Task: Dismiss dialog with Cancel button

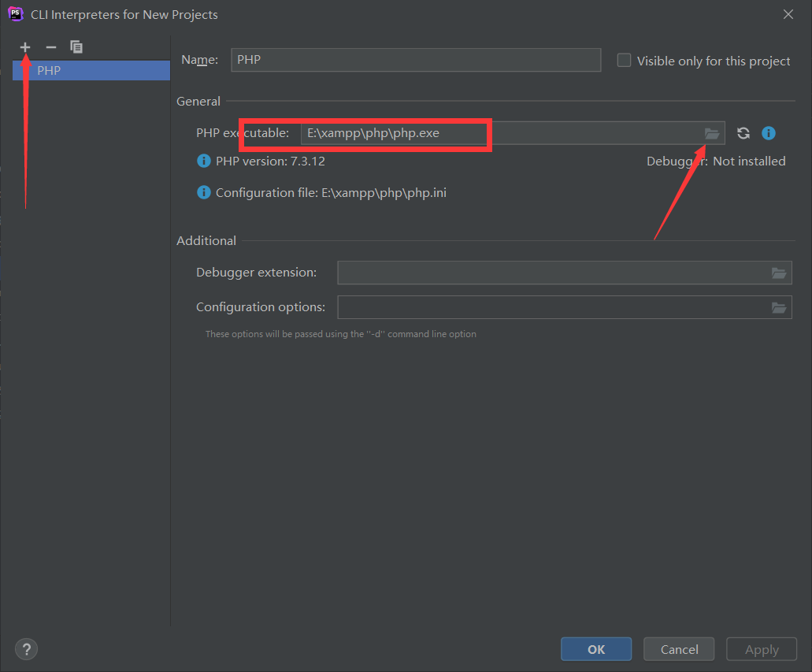Action: tap(679, 649)
